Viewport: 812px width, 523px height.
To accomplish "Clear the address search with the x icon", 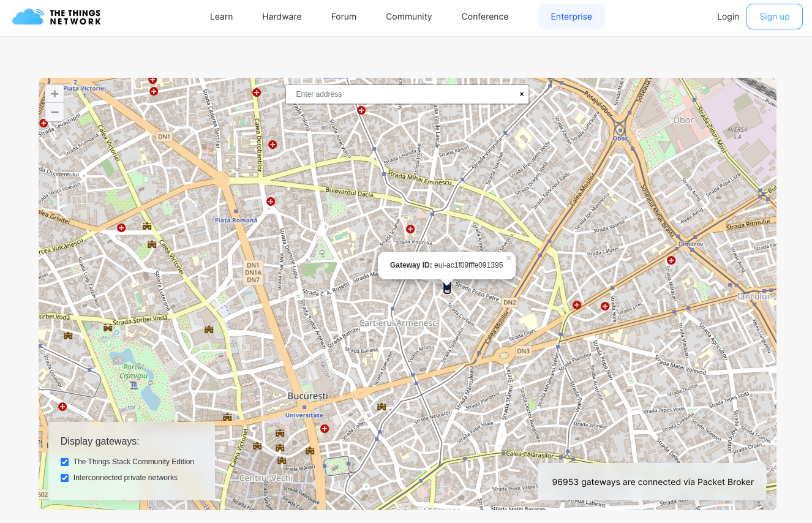I will 522,94.
